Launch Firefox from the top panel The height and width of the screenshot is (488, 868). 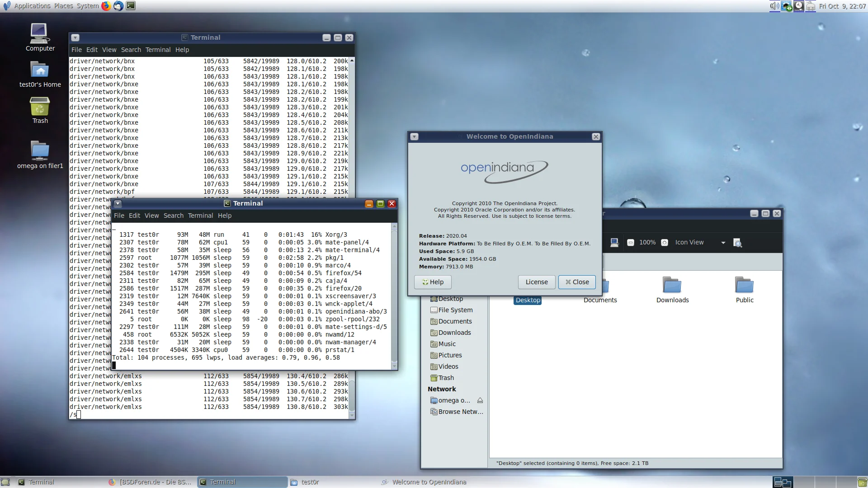106,6
